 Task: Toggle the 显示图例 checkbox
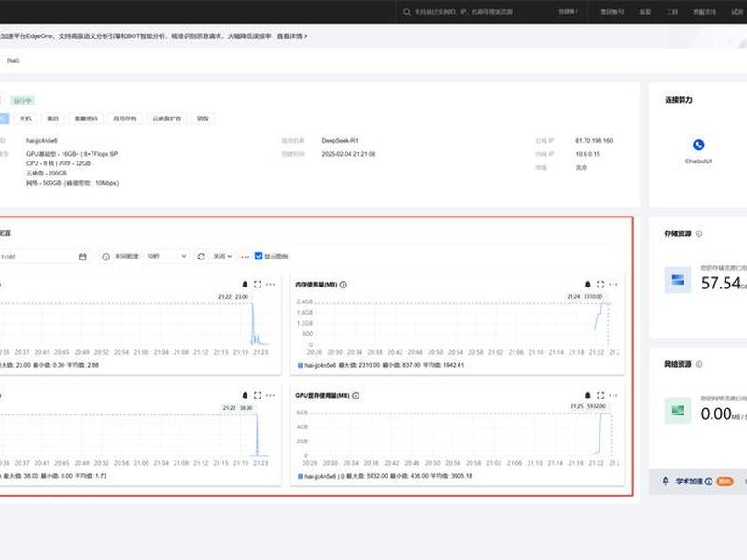(x=259, y=256)
